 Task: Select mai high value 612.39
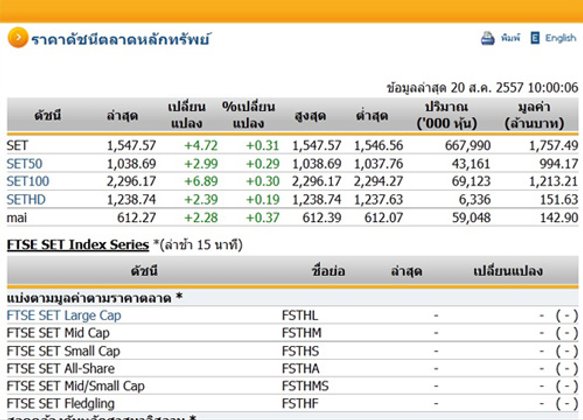tap(322, 218)
